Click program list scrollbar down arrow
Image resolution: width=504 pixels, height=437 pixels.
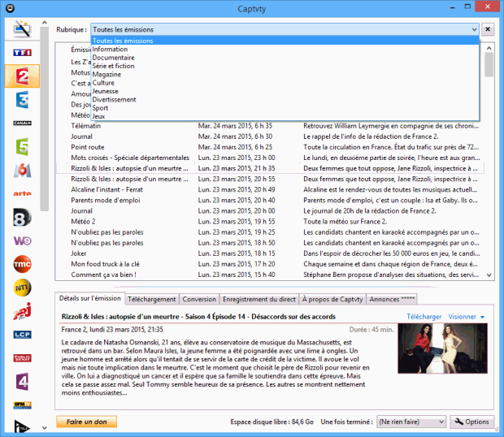(489, 275)
